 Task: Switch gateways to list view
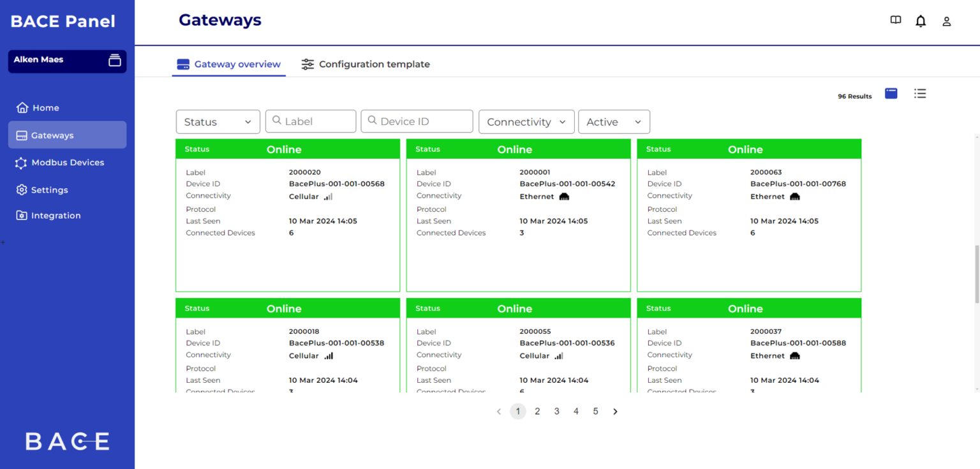[920, 93]
